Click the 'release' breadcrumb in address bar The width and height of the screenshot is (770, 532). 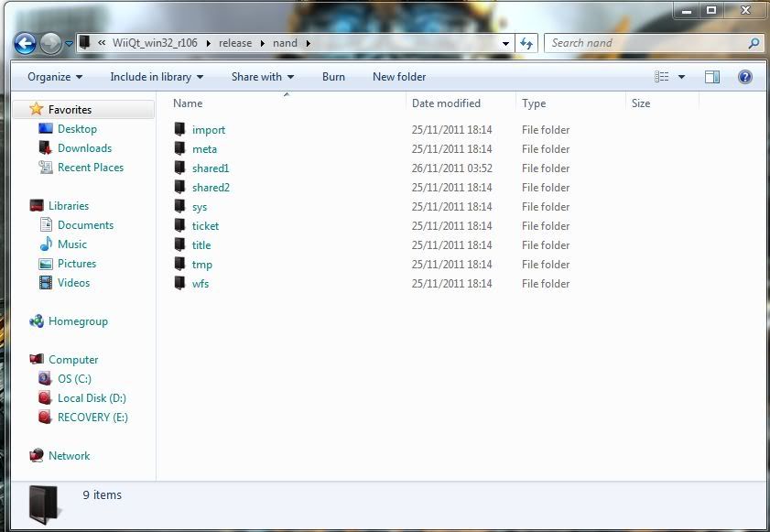pyautogui.click(x=235, y=43)
